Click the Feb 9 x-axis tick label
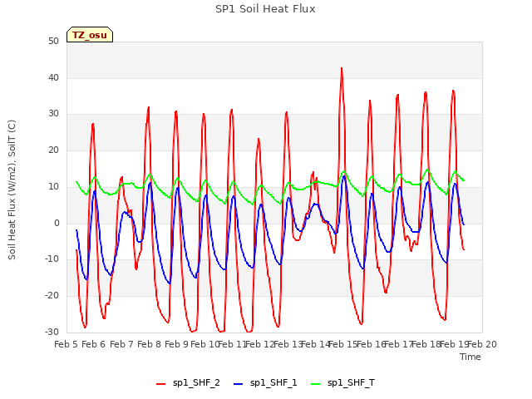The height and width of the screenshot is (399, 532). [177, 344]
